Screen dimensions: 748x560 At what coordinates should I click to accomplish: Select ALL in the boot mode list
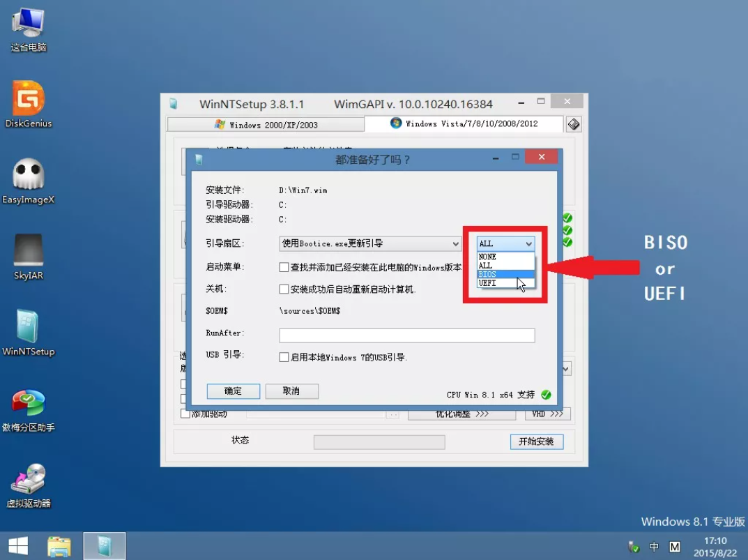505,266
